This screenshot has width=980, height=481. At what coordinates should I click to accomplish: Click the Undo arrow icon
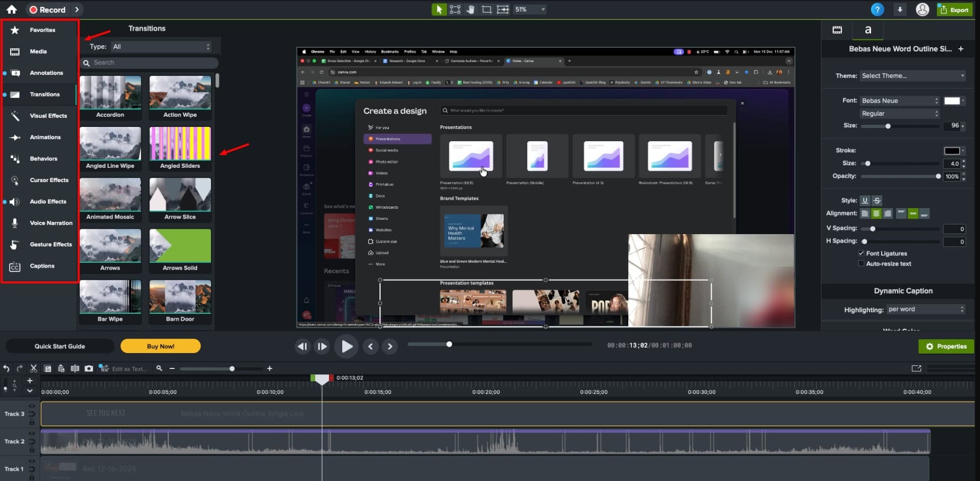pyautogui.click(x=6, y=368)
